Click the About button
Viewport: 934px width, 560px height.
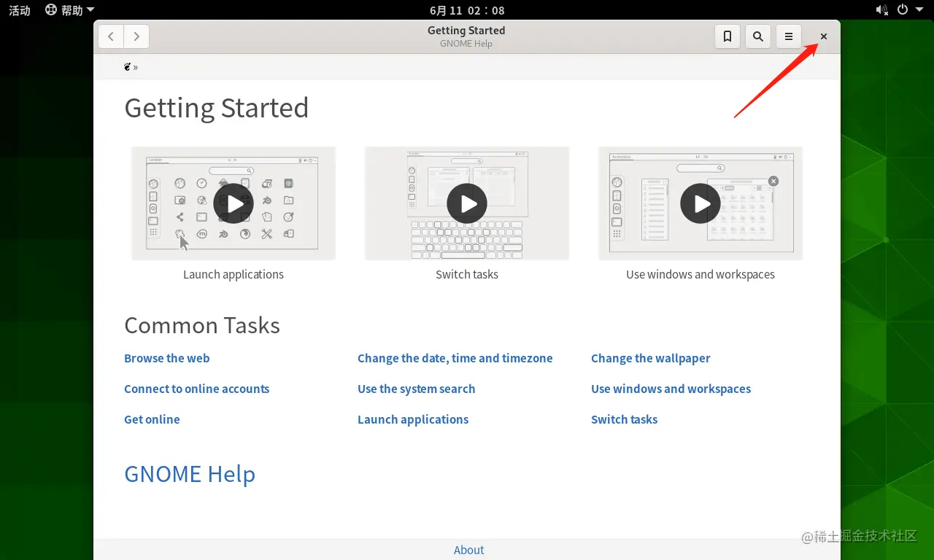(x=468, y=550)
